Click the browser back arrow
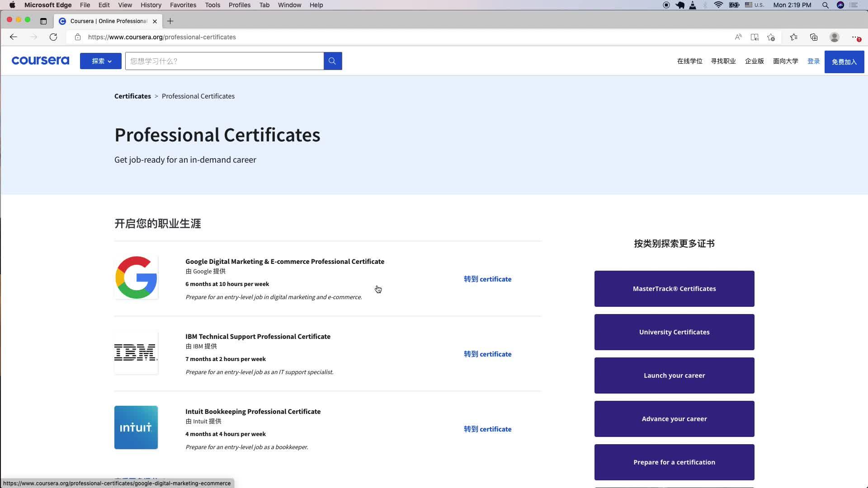 click(14, 37)
